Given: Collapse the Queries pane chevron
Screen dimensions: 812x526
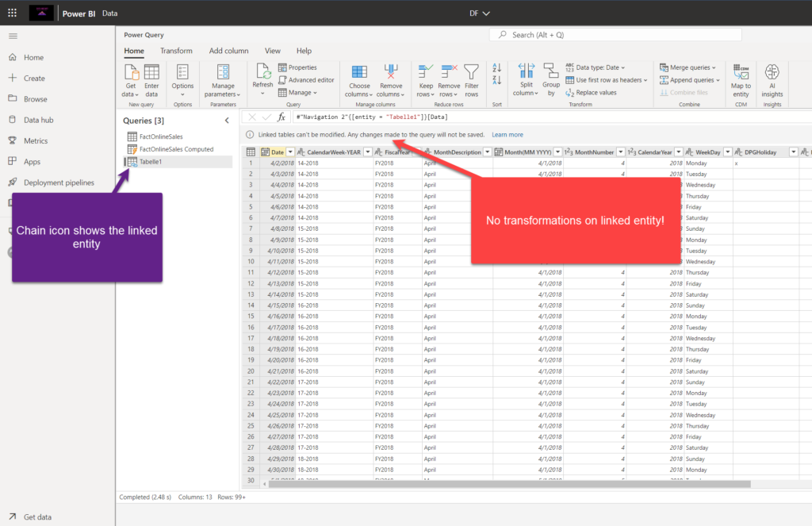Looking at the screenshot, I should pyautogui.click(x=227, y=121).
